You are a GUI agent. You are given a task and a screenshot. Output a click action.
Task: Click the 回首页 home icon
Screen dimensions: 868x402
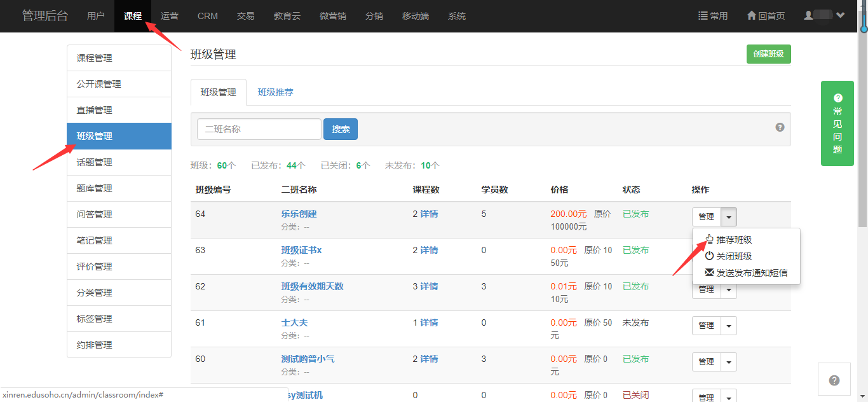tap(766, 16)
